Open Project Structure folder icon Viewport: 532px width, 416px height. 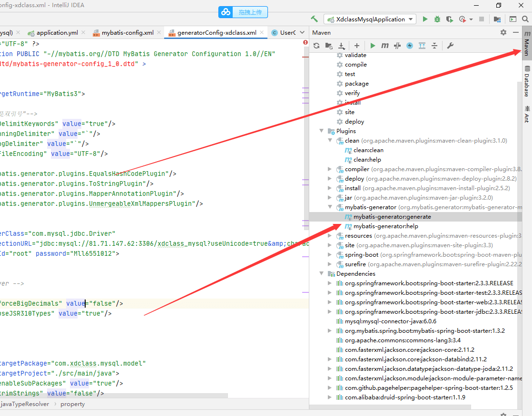pos(497,19)
